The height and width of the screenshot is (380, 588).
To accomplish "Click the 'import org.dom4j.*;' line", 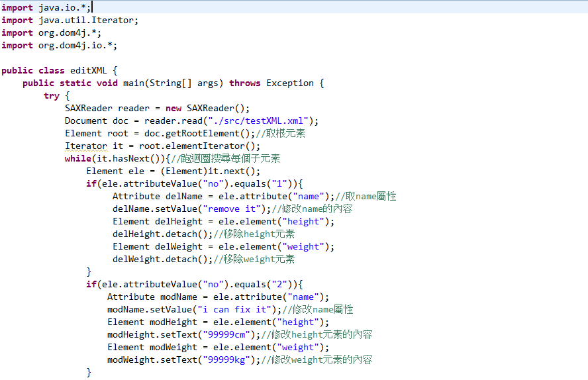I will (x=52, y=33).
